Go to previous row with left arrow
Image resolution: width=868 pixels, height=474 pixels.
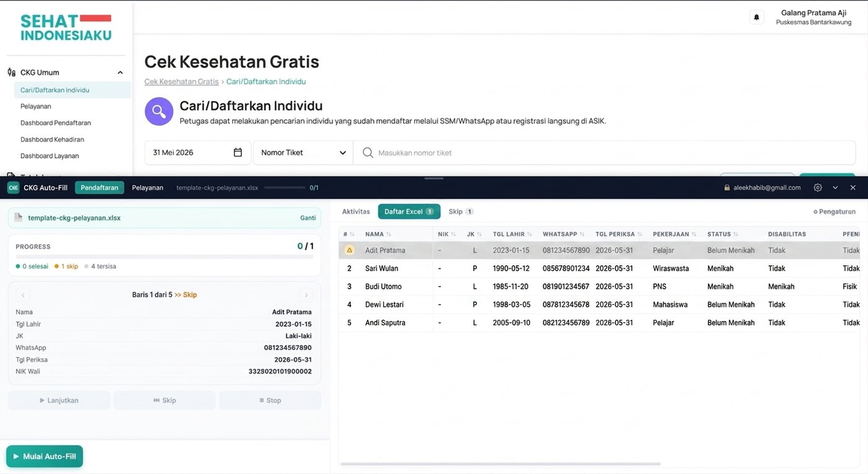click(23, 295)
